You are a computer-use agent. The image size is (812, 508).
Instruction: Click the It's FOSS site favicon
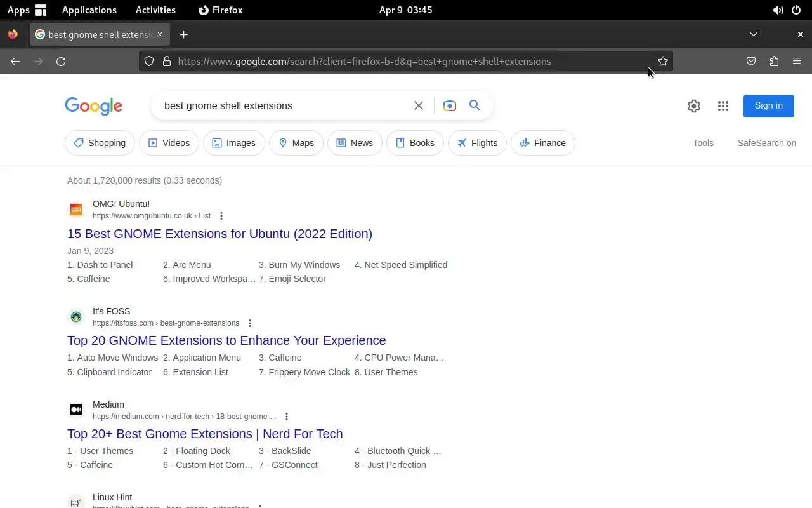(76, 317)
